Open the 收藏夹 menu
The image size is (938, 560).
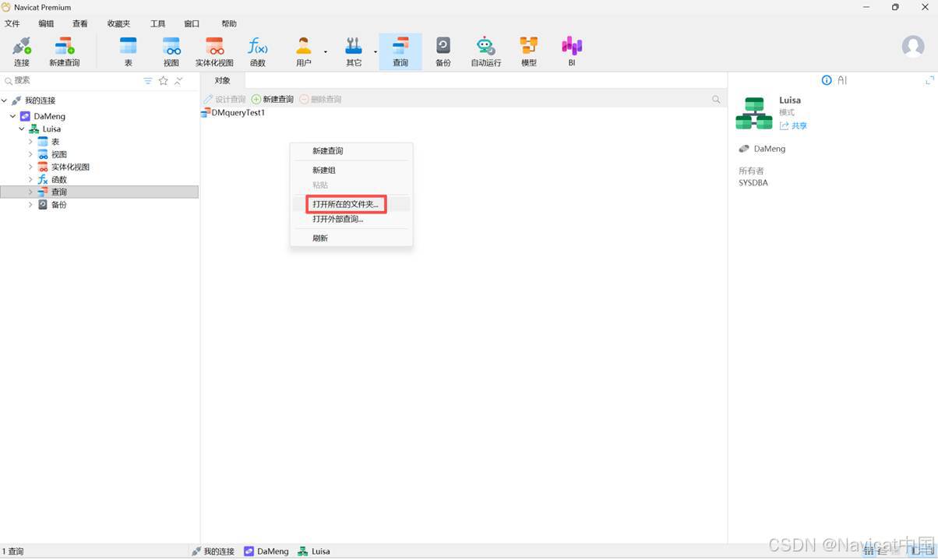coord(119,23)
